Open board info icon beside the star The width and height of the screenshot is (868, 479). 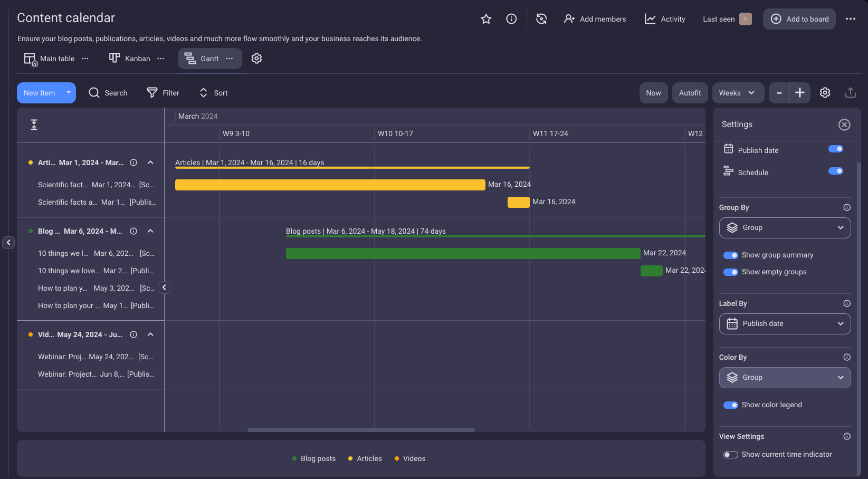coord(511,19)
